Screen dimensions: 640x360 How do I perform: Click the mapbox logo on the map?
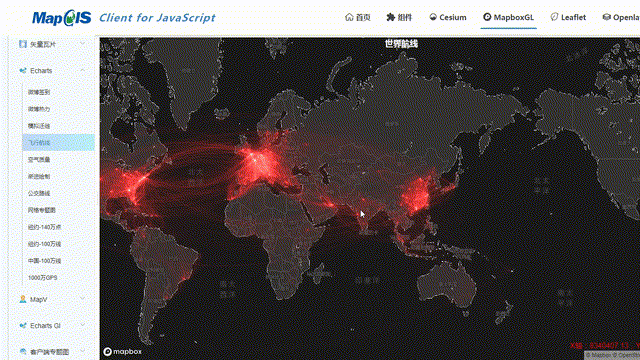coord(122,351)
